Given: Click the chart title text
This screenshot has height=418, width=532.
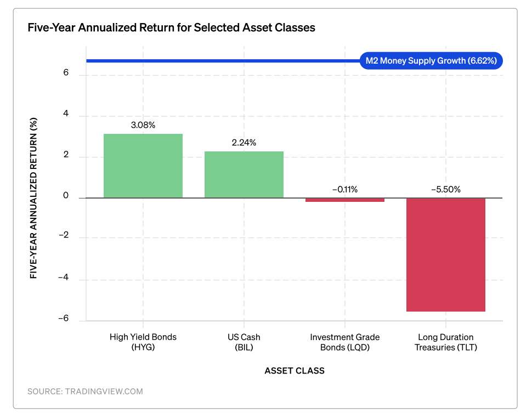Looking at the screenshot, I should tap(171, 27).
